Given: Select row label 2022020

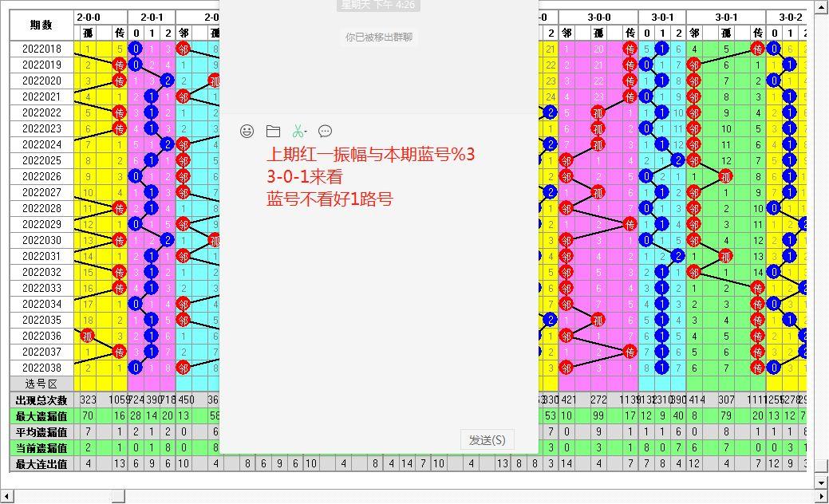Looking at the screenshot, I should [x=41, y=81].
